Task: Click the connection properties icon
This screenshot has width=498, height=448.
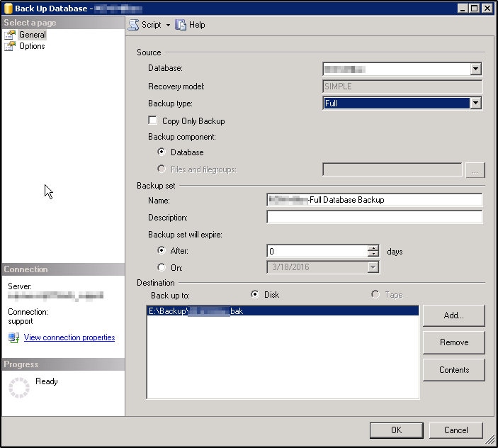Action: (x=13, y=338)
